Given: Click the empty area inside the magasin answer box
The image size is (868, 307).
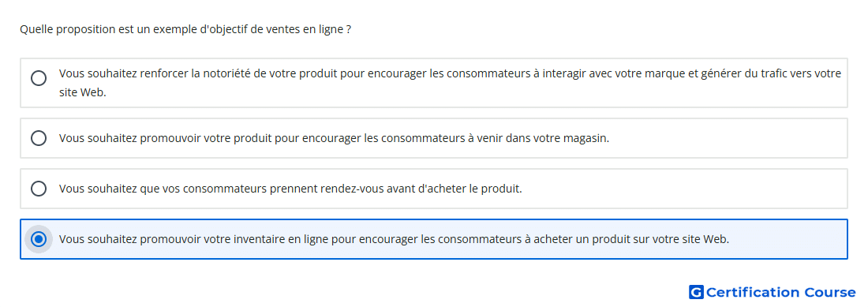Looking at the screenshot, I should 725,138.
